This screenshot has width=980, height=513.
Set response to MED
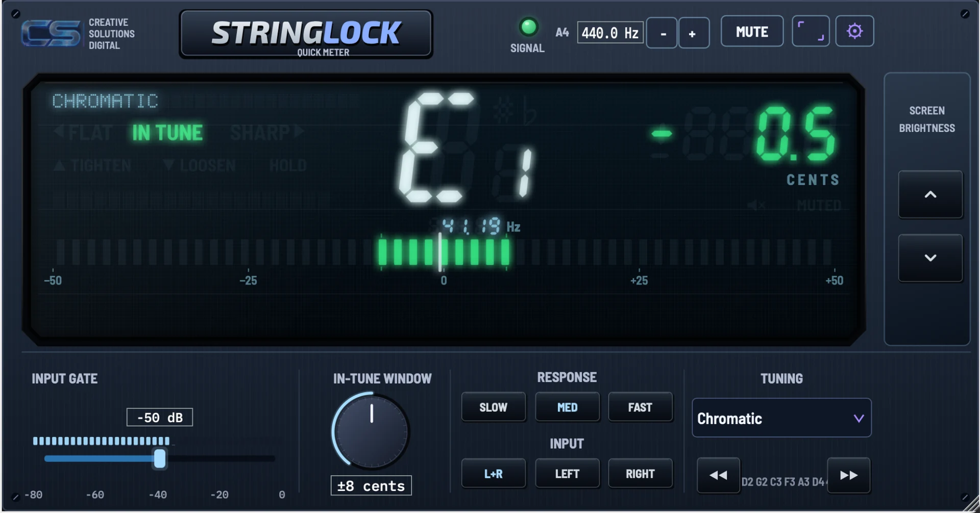[x=567, y=407]
